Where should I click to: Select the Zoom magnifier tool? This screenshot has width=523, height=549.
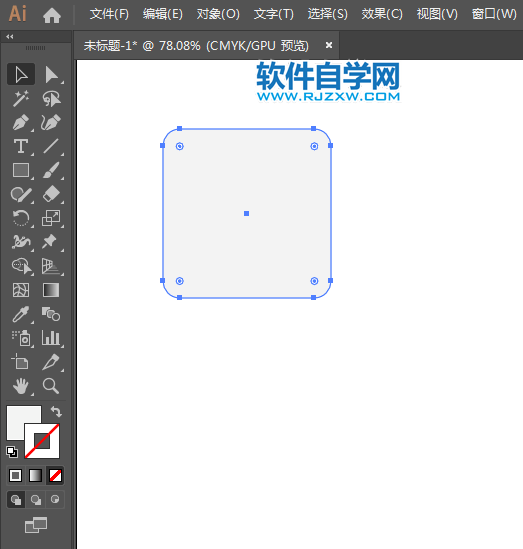[51, 386]
